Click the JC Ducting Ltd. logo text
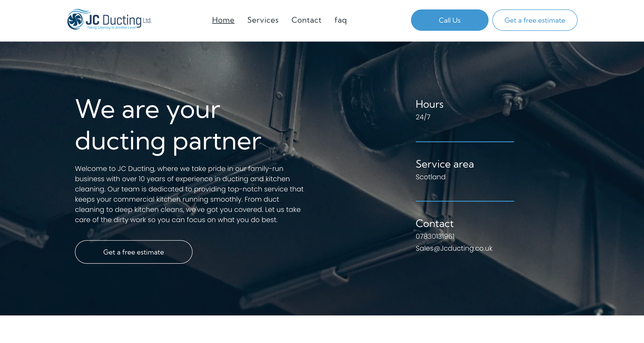The width and height of the screenshot is (644, 343). point(118,20)
